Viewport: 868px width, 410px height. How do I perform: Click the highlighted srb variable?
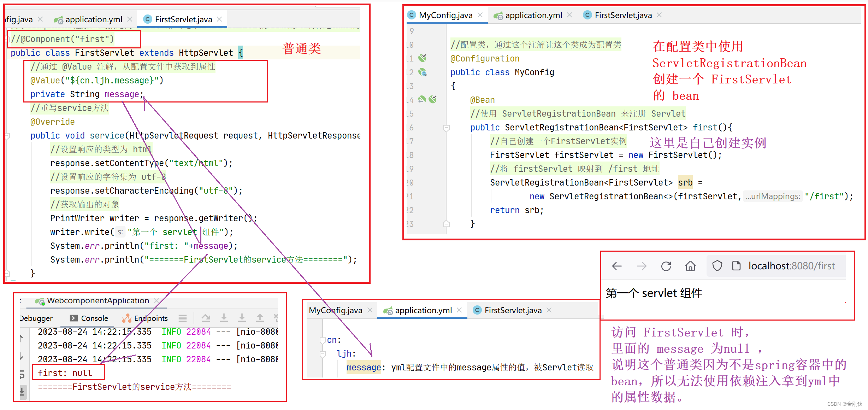point(685,183)
